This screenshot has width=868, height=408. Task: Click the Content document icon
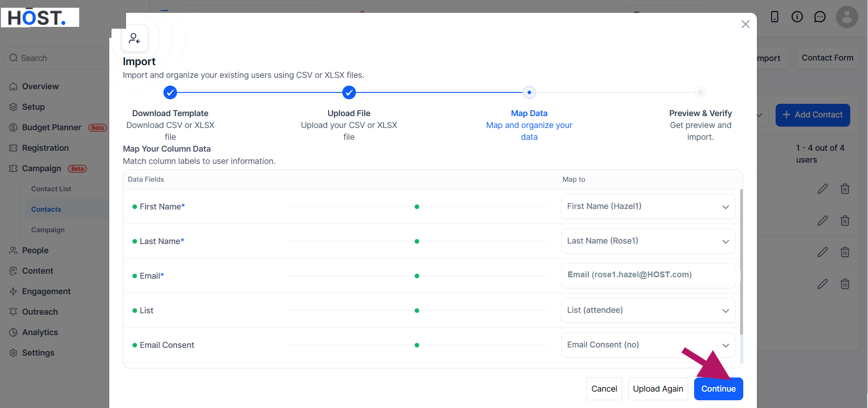click(13, 271)
